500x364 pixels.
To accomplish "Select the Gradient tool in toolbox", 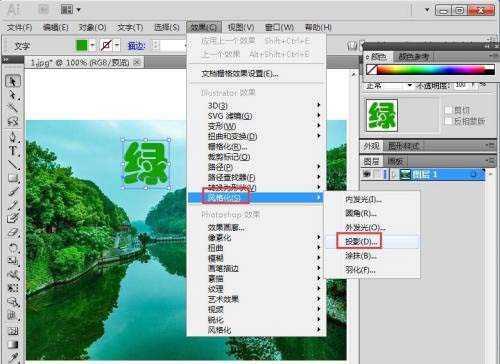I will (x=13, y=344).
